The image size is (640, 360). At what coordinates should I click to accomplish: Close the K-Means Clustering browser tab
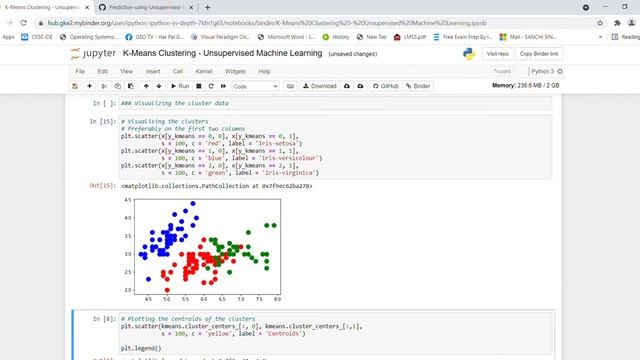(x=87, y=7)
